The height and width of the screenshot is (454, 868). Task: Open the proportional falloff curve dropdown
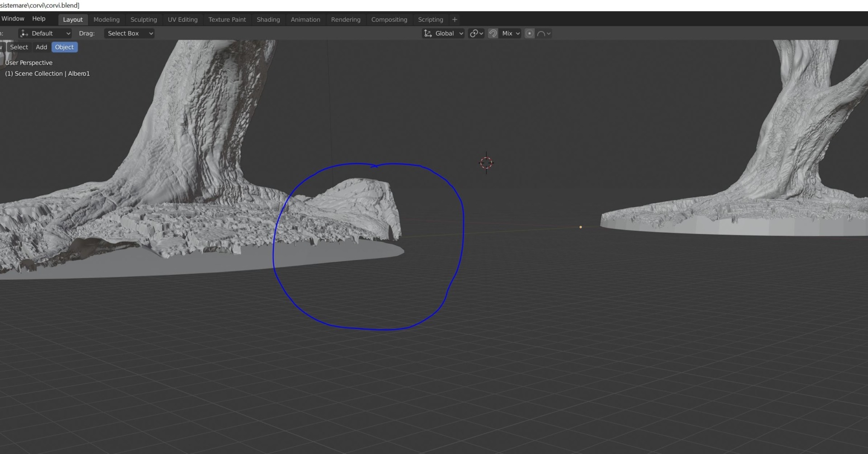pyautogui.click(x=544, y=33)
